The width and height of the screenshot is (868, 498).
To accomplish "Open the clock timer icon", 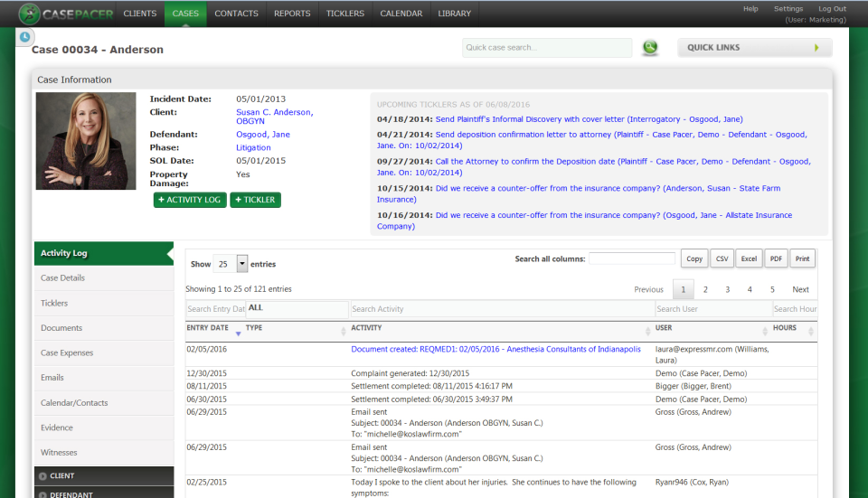I will coord(25,37).
